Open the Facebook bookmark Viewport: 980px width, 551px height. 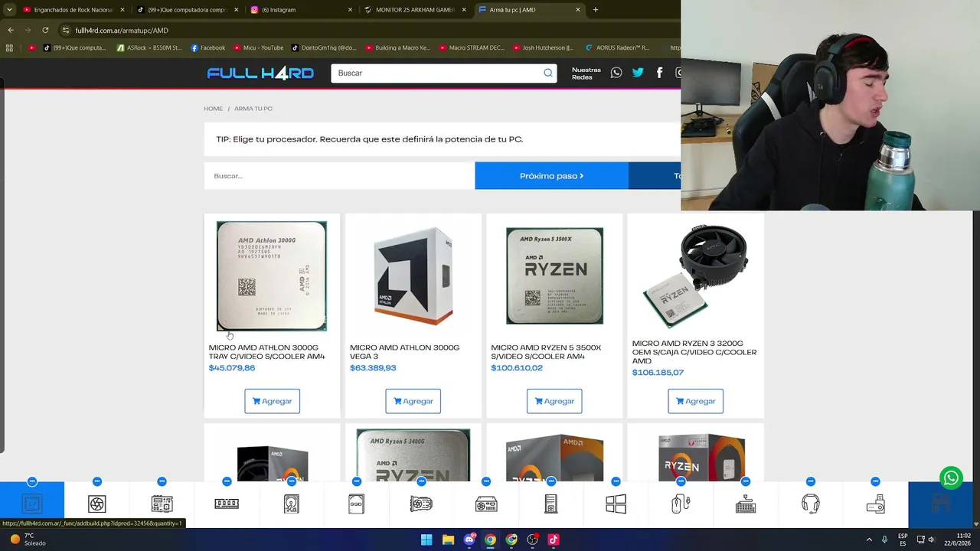(207, 47)
